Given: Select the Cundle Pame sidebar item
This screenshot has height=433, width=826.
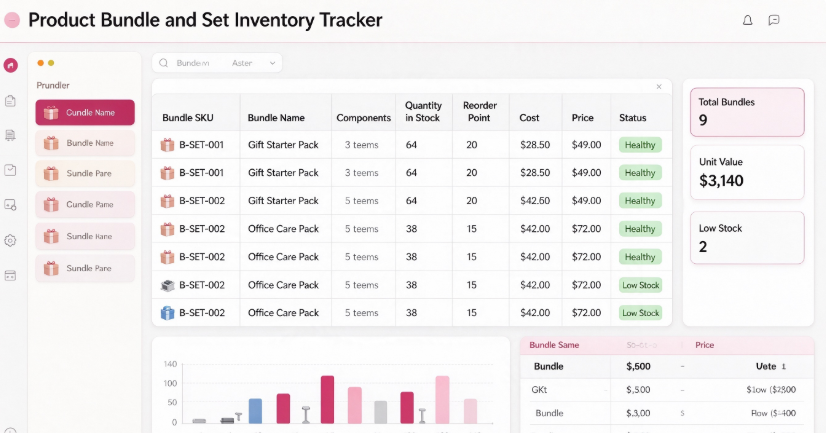Looking at the screenshot, I should coord(85,205).
